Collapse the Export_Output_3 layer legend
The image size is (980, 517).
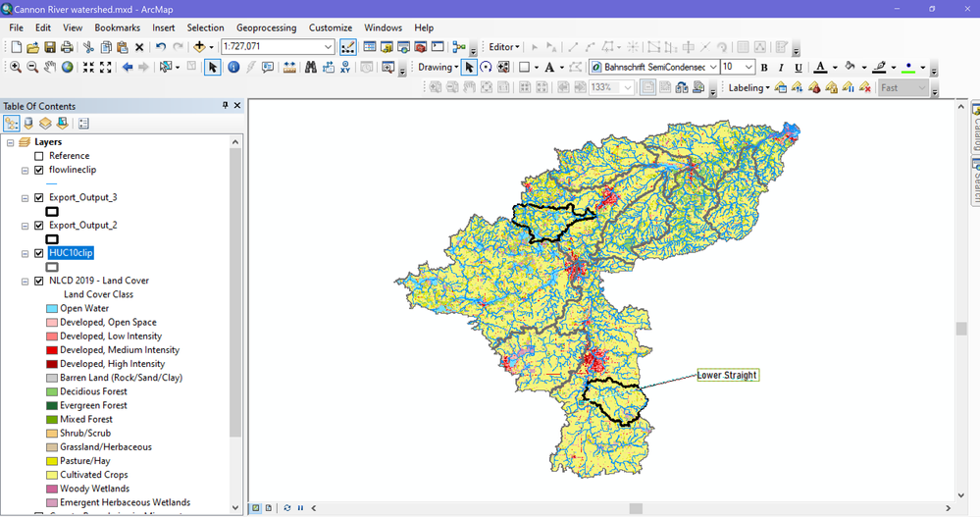coord(25,198)
